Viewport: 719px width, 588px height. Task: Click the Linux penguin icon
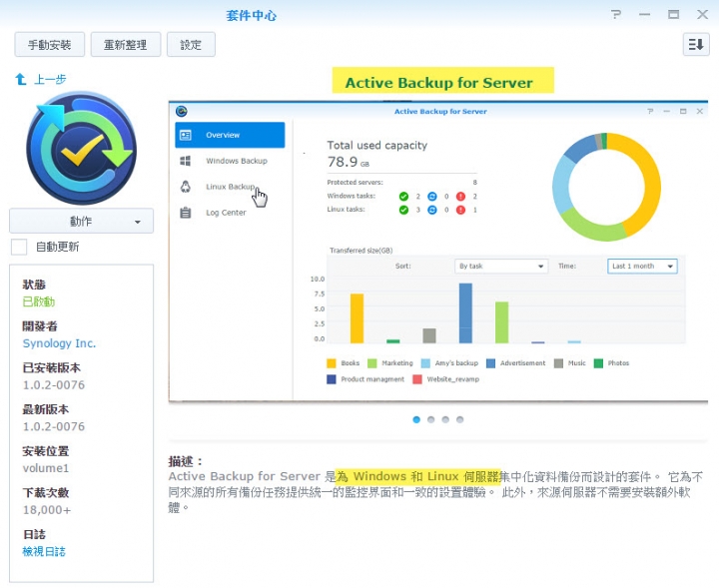point(186,187)
